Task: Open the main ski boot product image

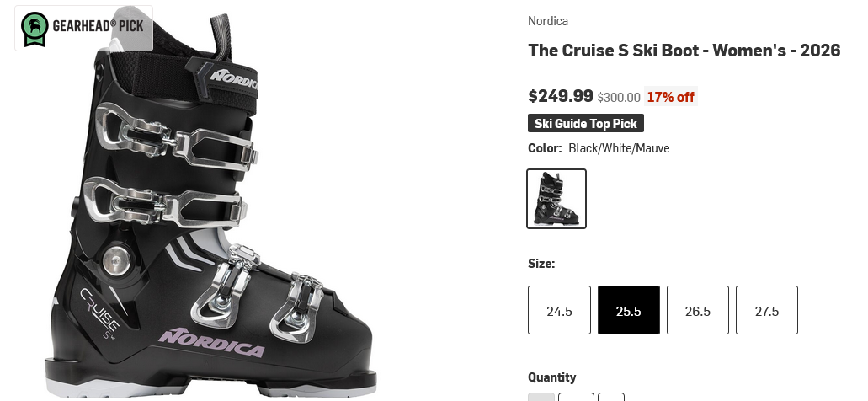Action: pos(210,219)
